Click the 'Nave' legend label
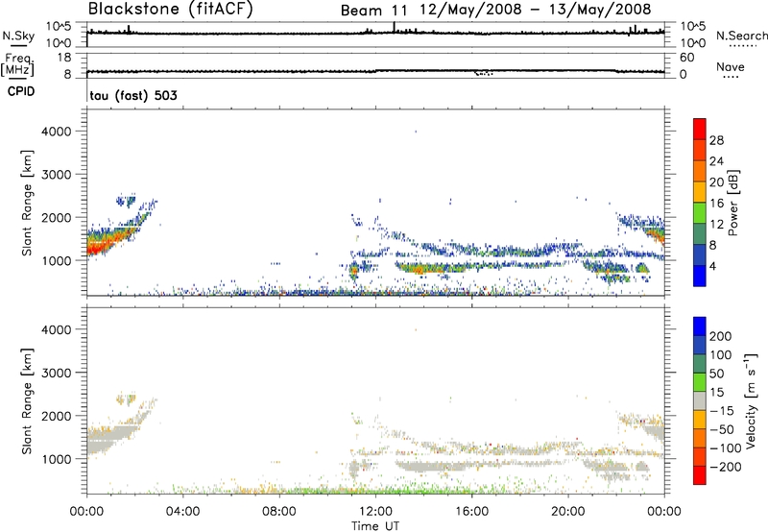The height and width of the screenshot is (532, 768). coord(731,66)
